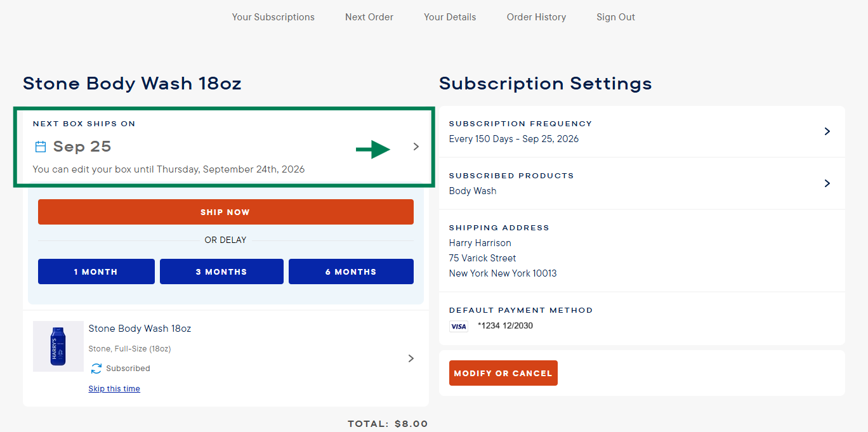Image resolution: width=868 pixels, height=432 pixels.
Task: Go to Your Subscriptions
Action: [x=273, y=17]
